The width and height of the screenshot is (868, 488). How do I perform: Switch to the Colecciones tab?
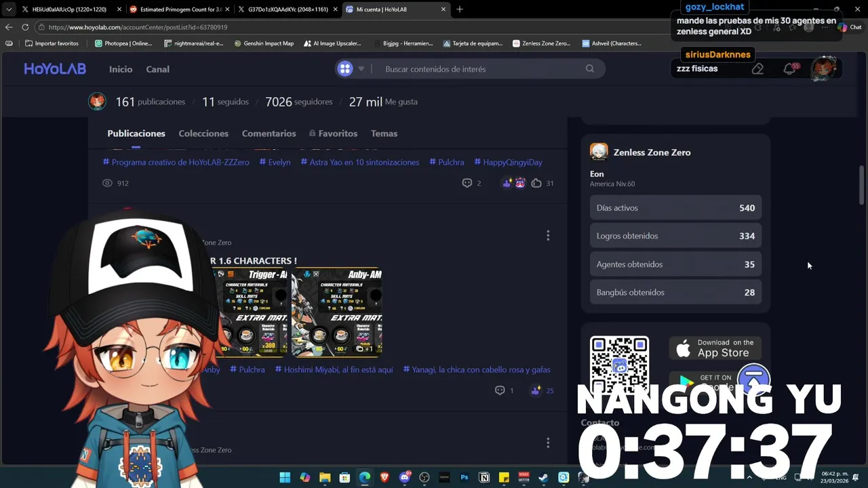point(203,134)
